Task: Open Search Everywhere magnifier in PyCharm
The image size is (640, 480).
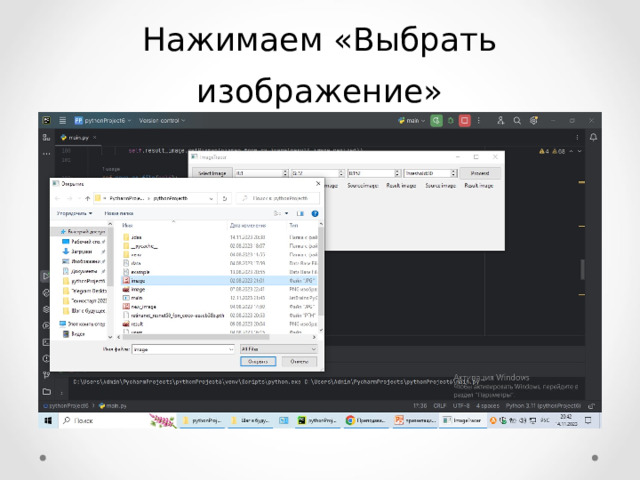Action: click(x=517, y=121)
